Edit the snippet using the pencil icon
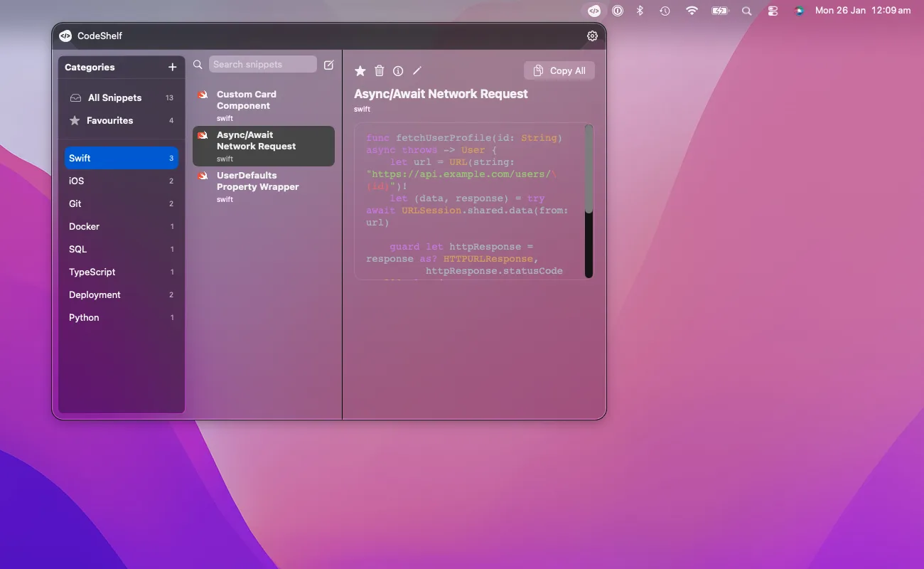Image resolution: width=924 pixels, height=569 pixels. (x=417, y=70)
